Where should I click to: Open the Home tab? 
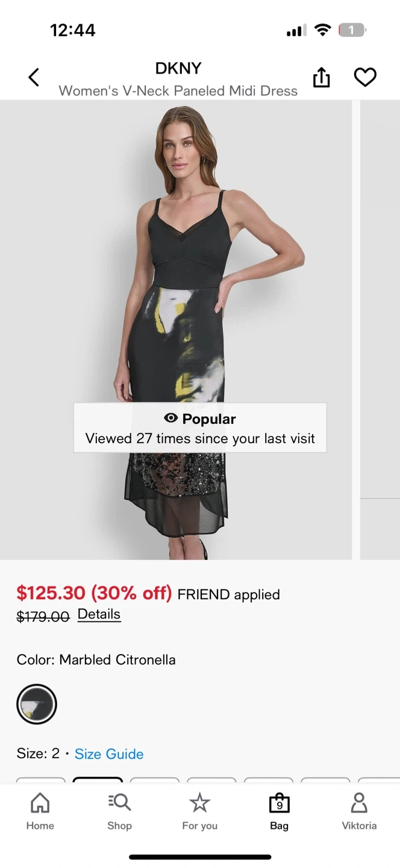(40, 811)
